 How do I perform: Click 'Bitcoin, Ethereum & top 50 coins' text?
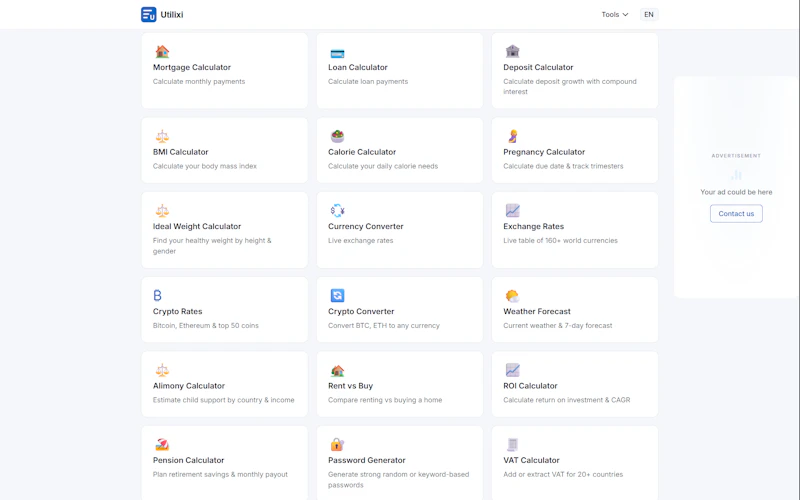(206, 326)
